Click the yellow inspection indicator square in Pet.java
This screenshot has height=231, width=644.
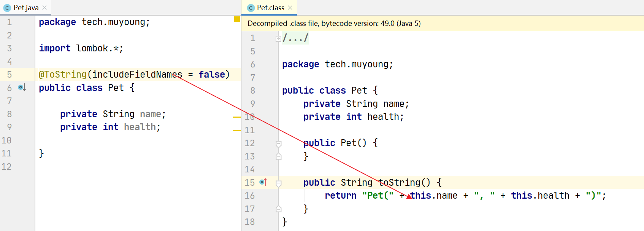pos(237,19)
